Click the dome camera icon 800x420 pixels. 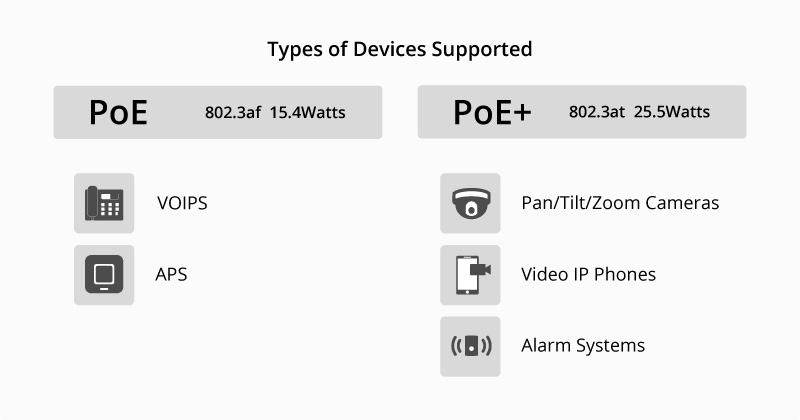[470, 203]
